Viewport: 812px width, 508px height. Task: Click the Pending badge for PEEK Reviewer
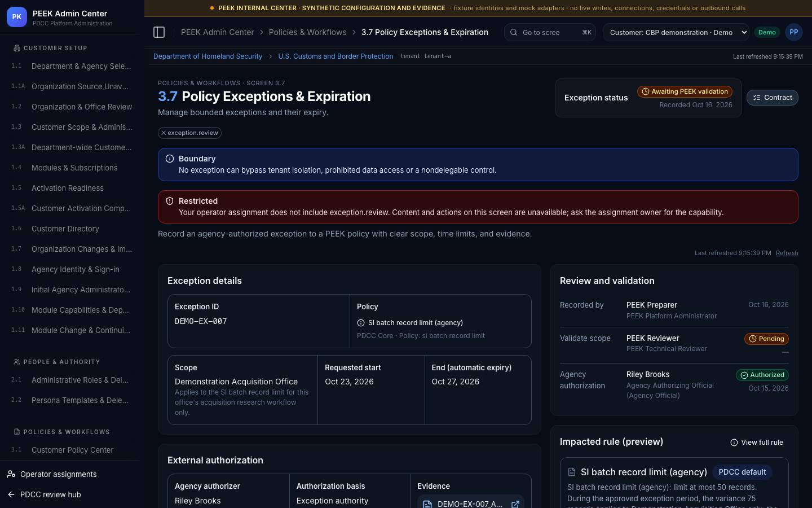(766, 339)
